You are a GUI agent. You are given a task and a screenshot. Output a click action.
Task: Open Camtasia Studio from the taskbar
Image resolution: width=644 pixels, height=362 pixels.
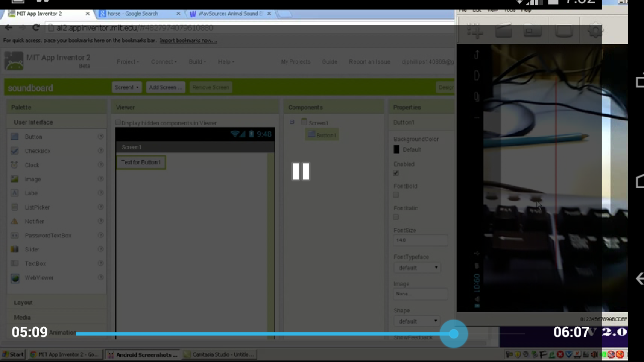click(219, 354)
